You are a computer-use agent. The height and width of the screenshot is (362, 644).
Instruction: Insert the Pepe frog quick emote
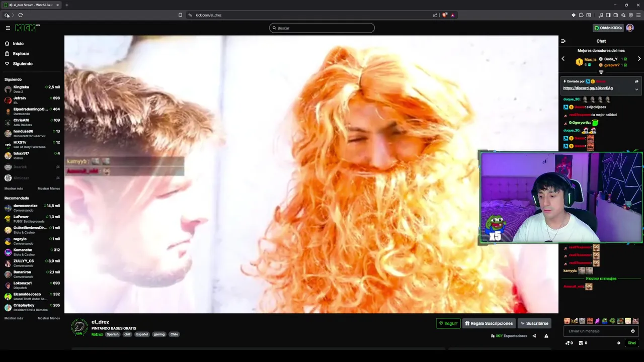(x=605, y=321)
